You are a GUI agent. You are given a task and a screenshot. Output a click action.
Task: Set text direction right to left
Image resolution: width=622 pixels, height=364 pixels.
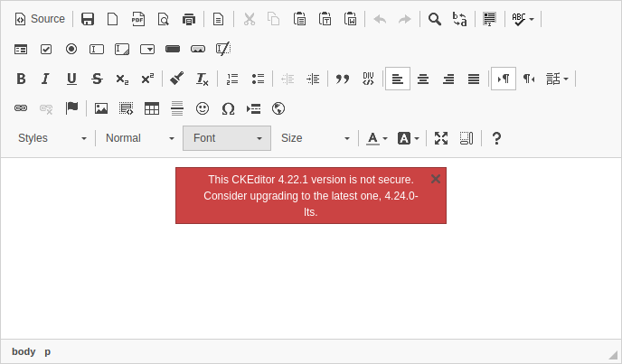point(529,79)
